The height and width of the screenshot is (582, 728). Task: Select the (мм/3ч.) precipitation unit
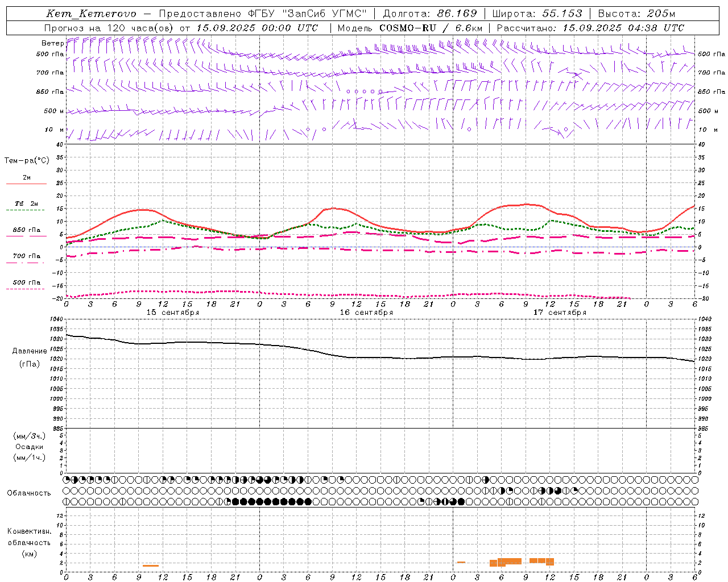[x=30, y=436]
